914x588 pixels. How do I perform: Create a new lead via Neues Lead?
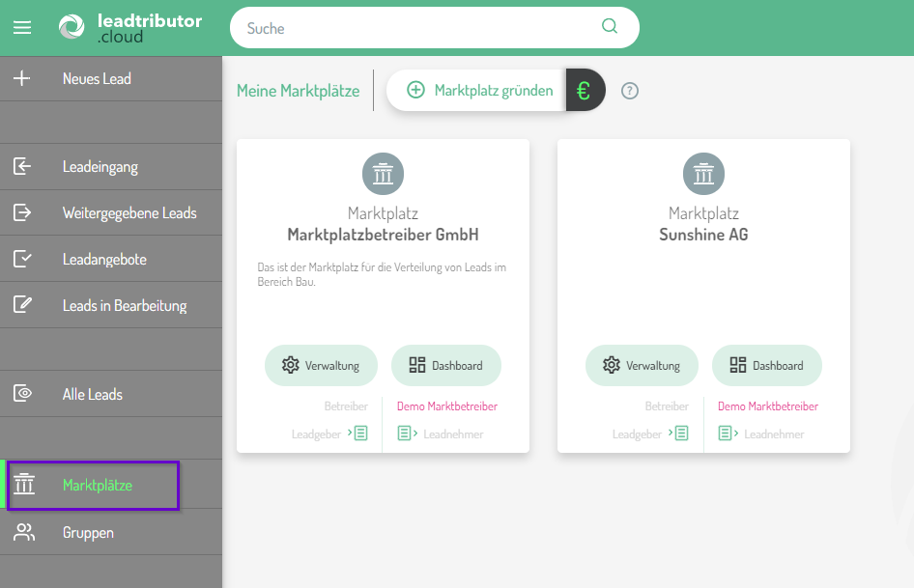[97, 79]
